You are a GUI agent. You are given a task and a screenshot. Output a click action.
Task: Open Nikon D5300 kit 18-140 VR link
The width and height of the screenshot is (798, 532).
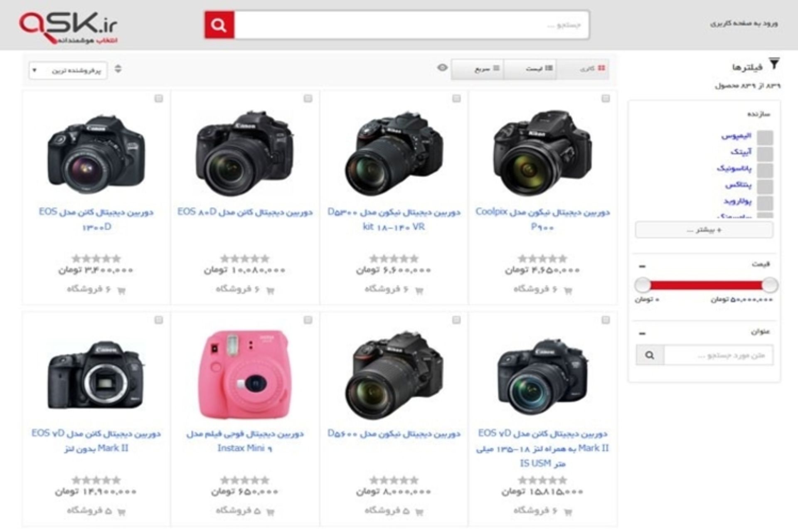tap(394, 219)
